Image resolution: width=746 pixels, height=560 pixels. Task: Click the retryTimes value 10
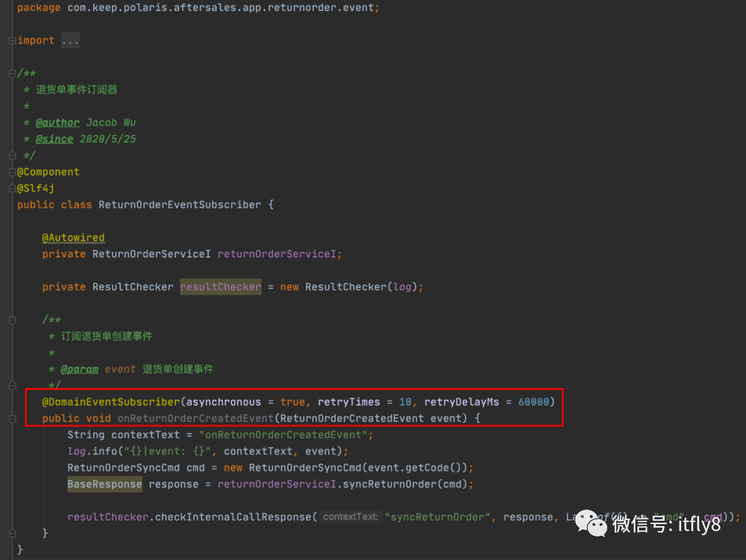(405, 402)
